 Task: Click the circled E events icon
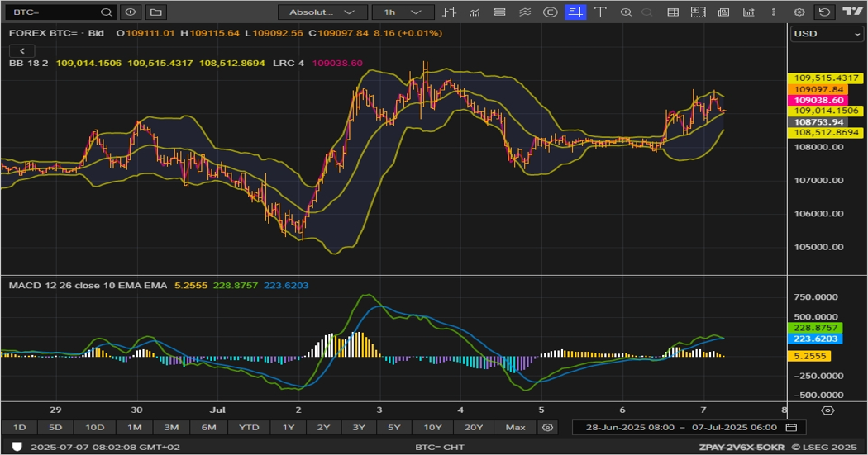[x=550, y=12]
